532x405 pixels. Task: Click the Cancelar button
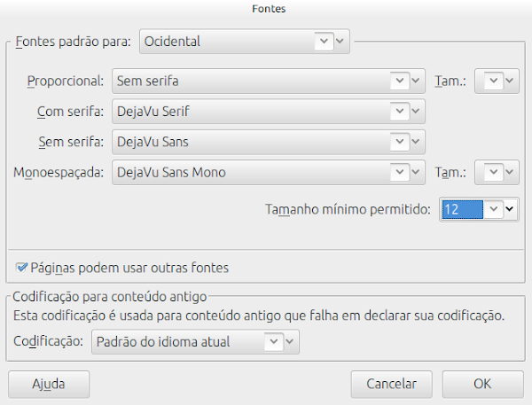coord(392,384)
